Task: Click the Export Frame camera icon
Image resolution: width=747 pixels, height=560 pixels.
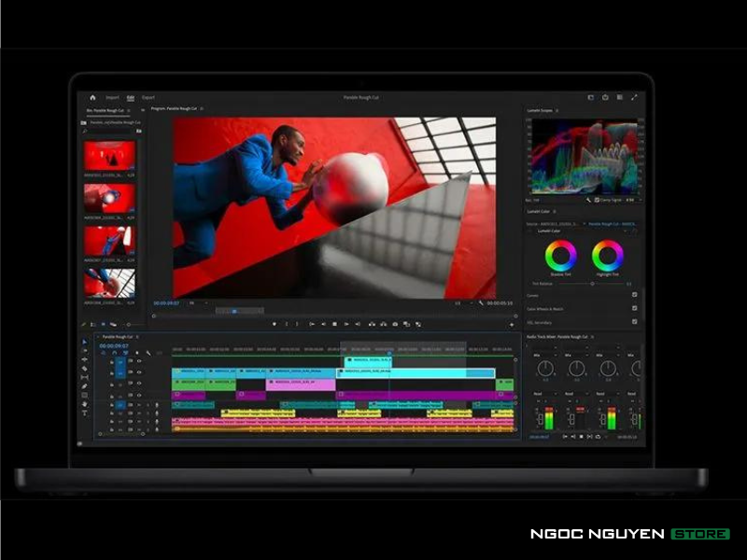Action: [x=395, y=324]
